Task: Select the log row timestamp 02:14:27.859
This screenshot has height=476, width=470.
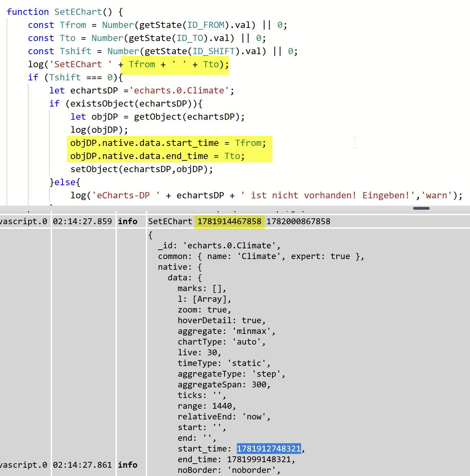Action: click(x=82, y=221)
